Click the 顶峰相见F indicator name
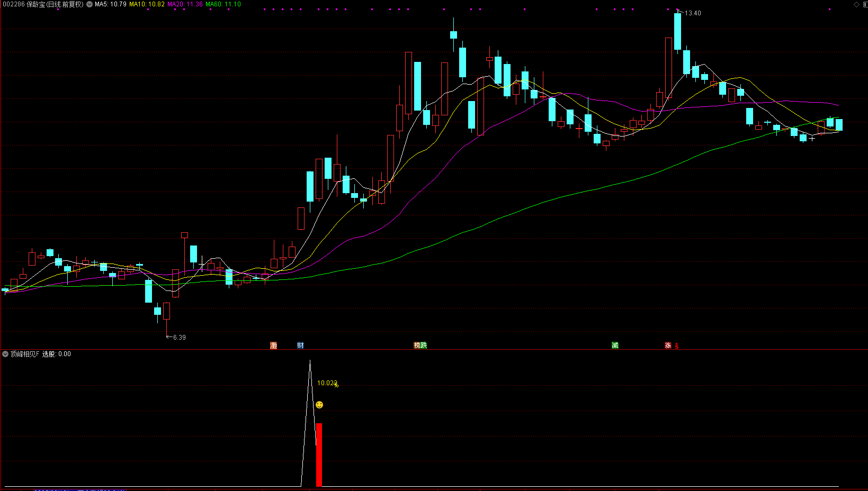 coord(25,354)
